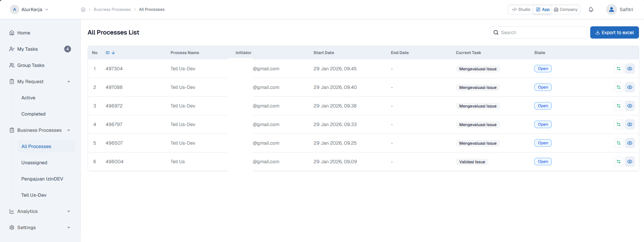Click the ID column sort arrow
This screenshot has height=242, width=644.
[x=113, y=53]
